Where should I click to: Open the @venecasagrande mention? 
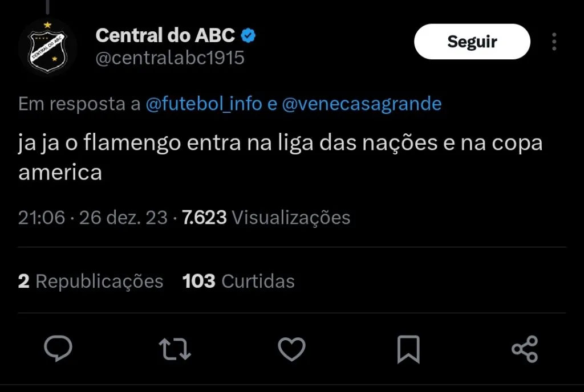point(362,104)
